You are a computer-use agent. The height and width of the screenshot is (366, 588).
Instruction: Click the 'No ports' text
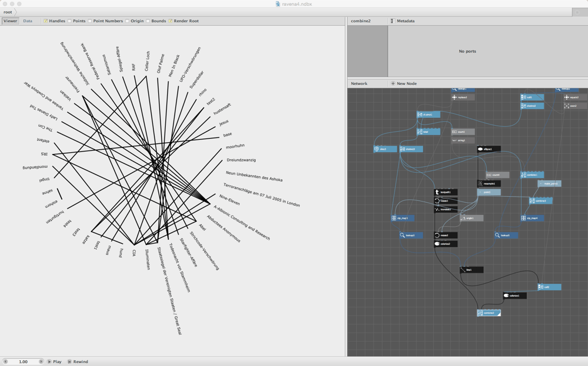(467, 51)
